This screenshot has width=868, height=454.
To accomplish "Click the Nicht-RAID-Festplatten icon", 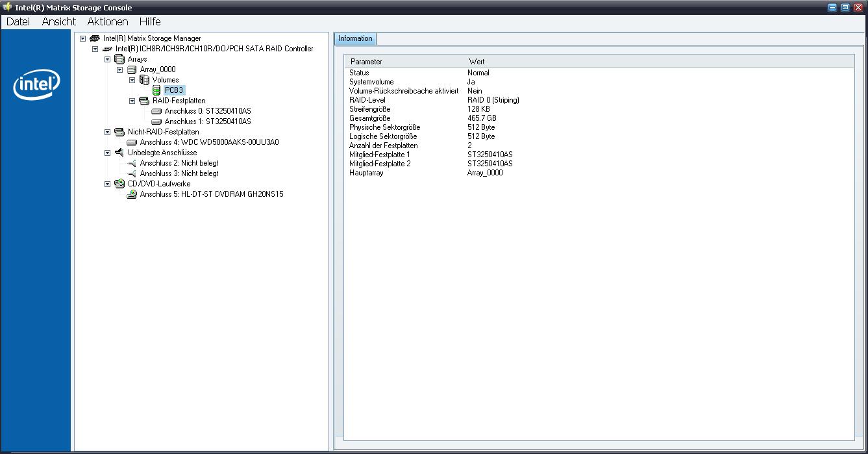I will point(119,132).
